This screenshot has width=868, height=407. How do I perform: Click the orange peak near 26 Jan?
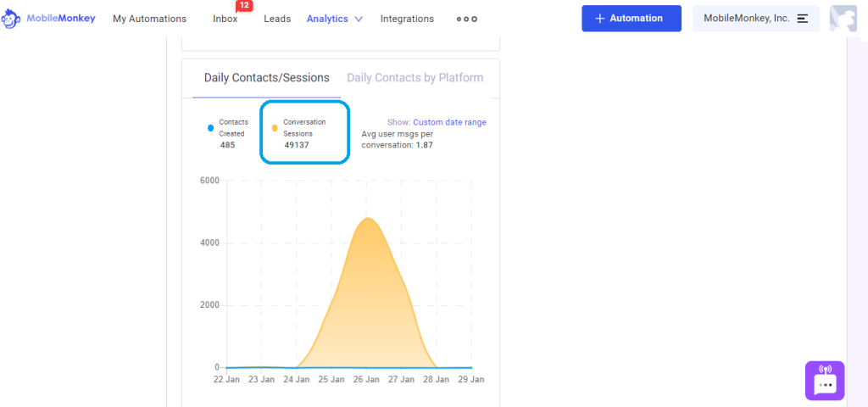[x=368, y=219]
